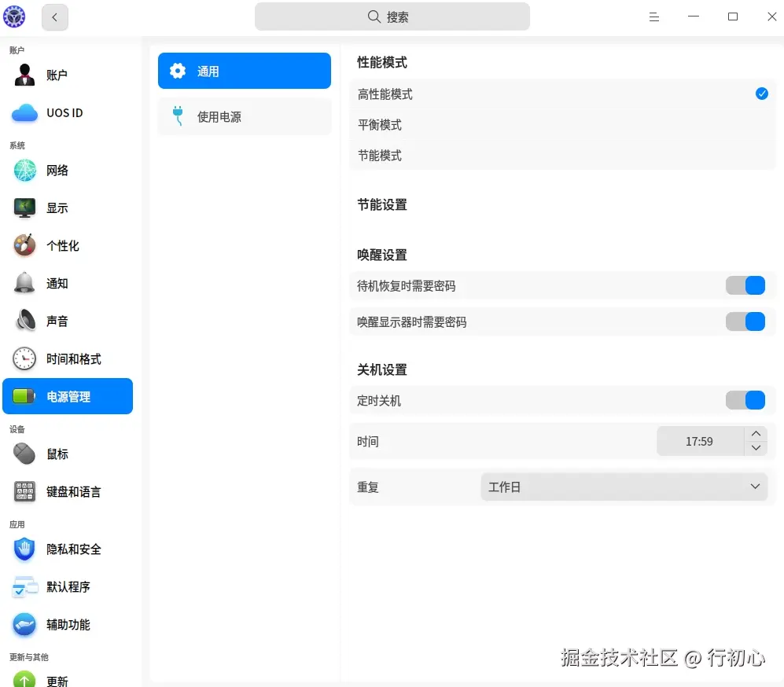Increase shutdown time with up arrow
The width and height of the screenshot is (784, 687).
(x=756, y=434)
